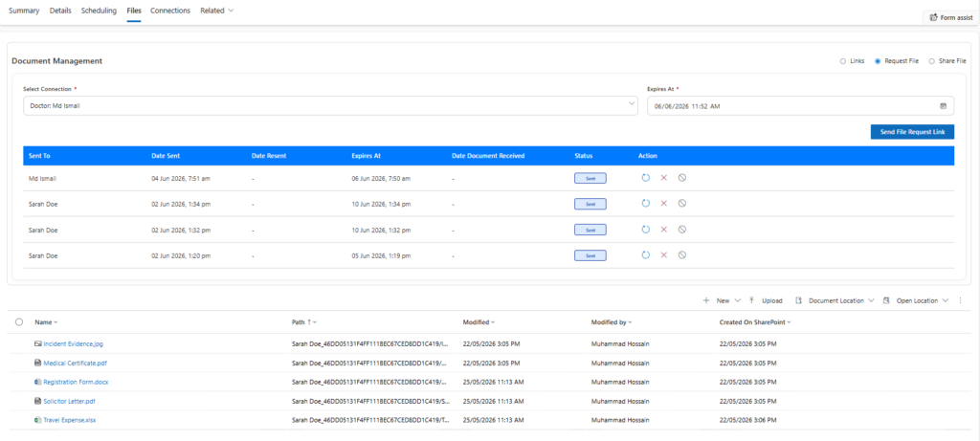Click the Status column header
Screen dimensions: 980x441
(584, 156)
